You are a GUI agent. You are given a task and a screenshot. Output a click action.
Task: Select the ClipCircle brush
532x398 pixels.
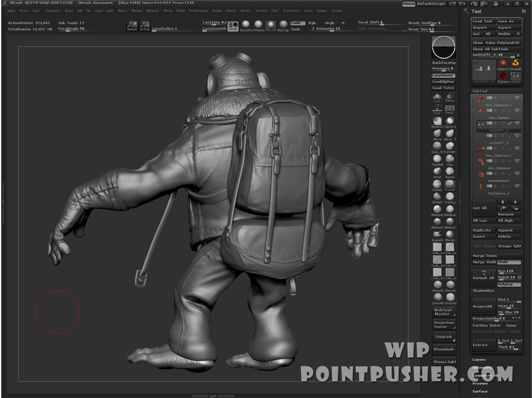pyautogui.click(x=450, y=122)
